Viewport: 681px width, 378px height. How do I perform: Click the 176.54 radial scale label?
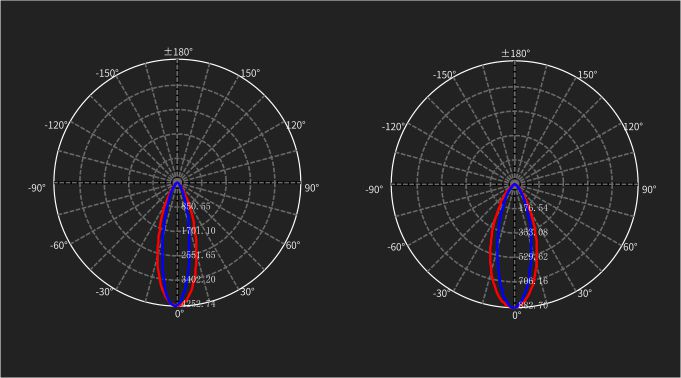click(x=533, y=208)
